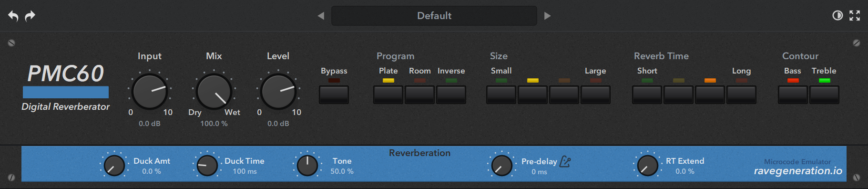This screenshot has height=189, width=868.
Task: Select the next preset arrow
Action: point(547,16)
